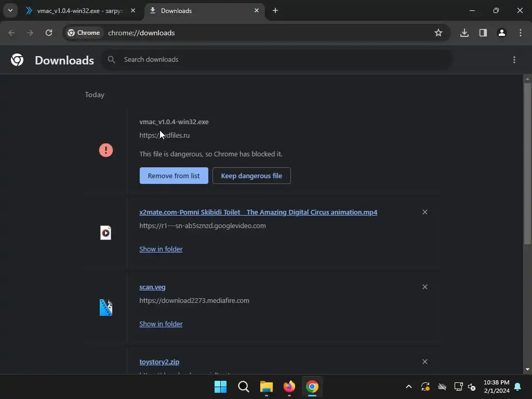Bookmark this page with the star

click(438, 33)
